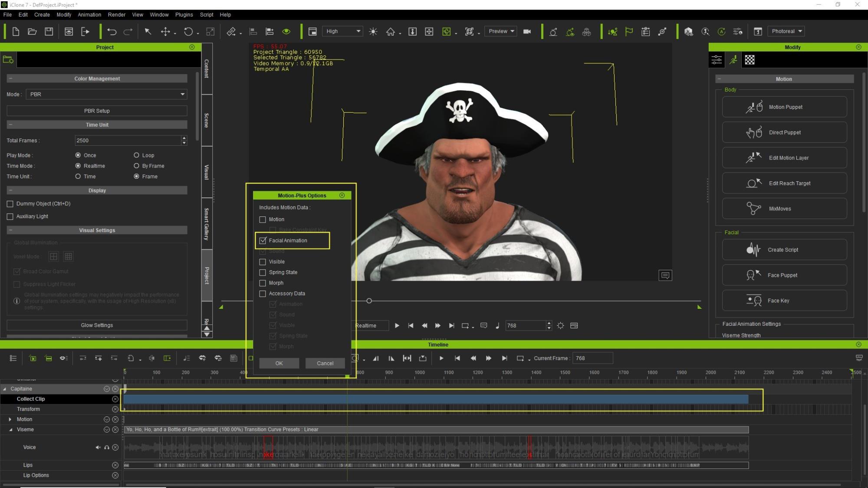Screen dimensions: 868x488
Task: Switch to the Smart Gallery side tab
Action: pos(207,224)
